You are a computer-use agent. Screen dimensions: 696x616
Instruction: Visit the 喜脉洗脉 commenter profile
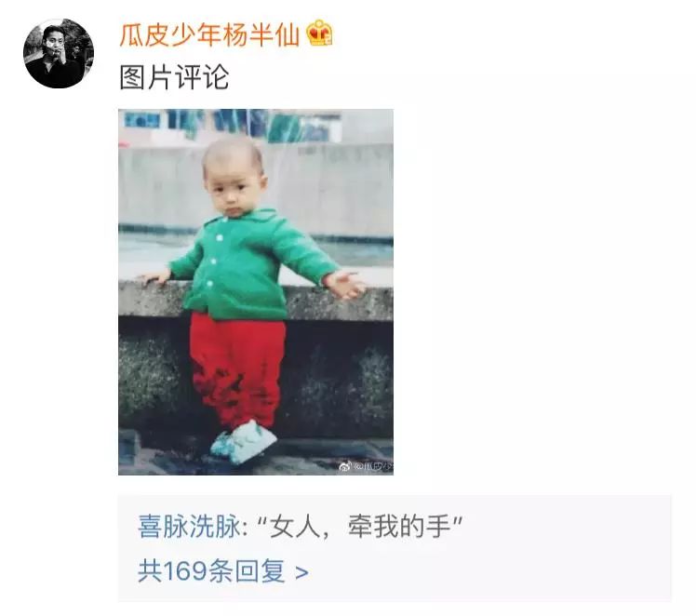pos(190,527)
